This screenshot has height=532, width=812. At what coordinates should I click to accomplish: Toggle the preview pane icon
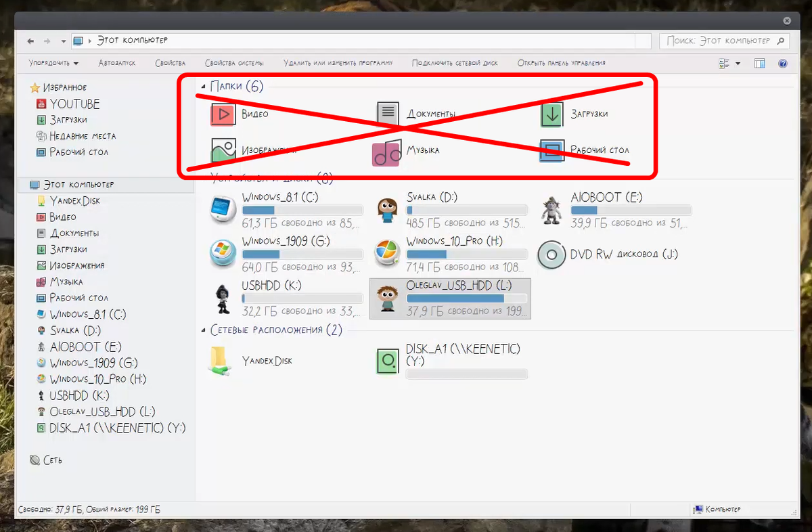tap(759, 64)
